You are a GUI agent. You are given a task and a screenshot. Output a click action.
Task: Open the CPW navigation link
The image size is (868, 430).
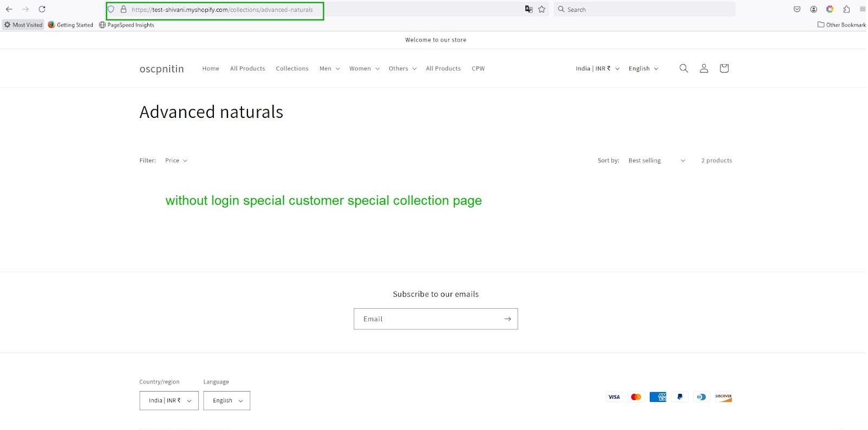pyautogui.click(x=478, y=69)
